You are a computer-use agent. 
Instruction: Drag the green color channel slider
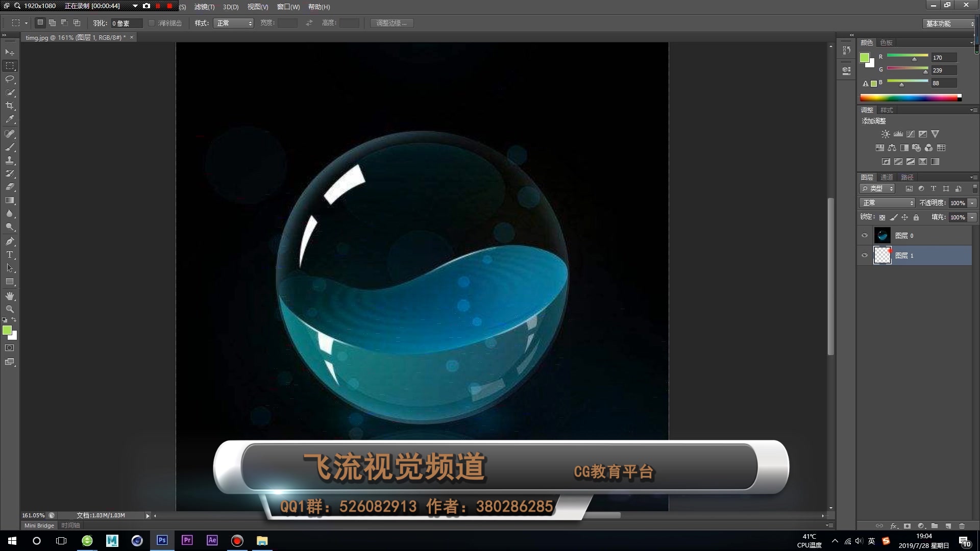tap(925, 72)
